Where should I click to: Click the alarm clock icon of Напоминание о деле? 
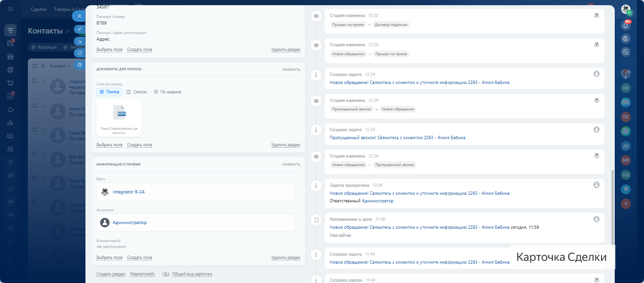pyautogui.click(x=316, y=219)
